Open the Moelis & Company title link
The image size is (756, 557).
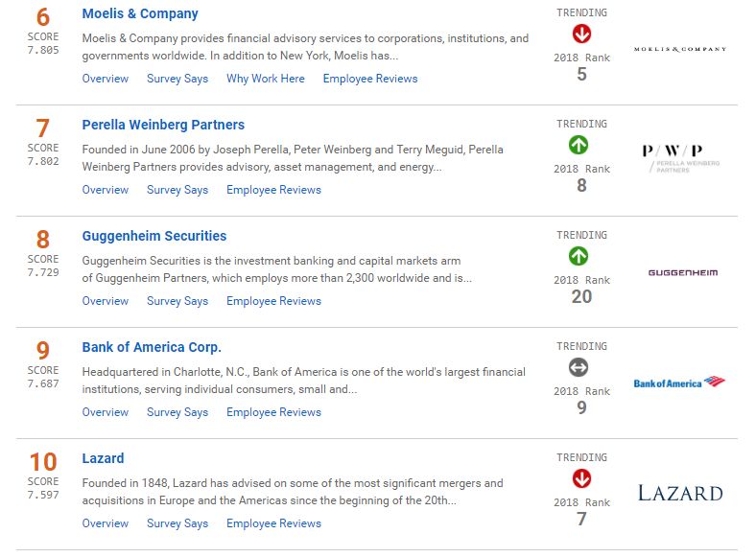[140, 14]
